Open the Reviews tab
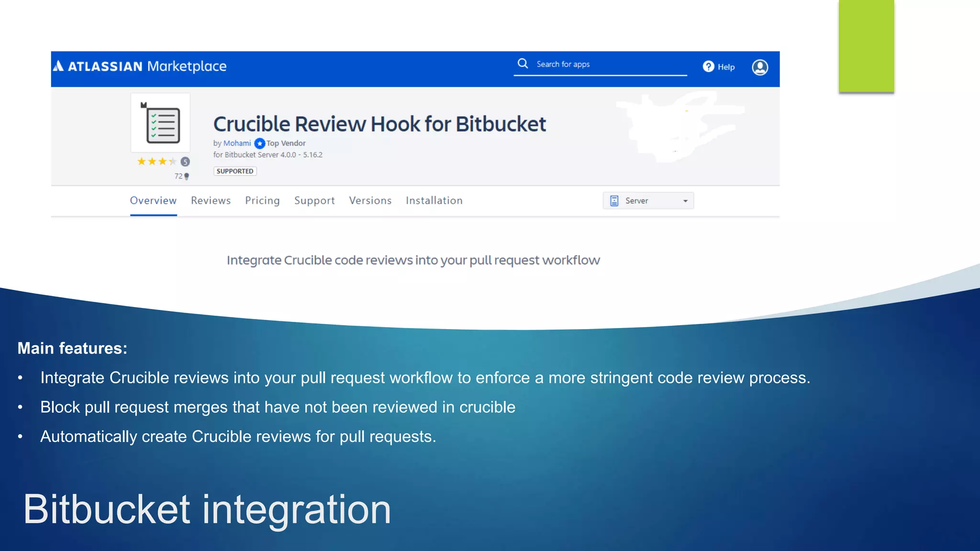Screen dimensions: 980x551 pos(211,201)
